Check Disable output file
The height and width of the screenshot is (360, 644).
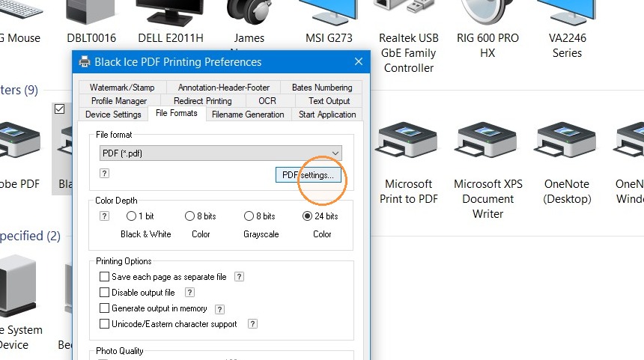coord(104,293)
